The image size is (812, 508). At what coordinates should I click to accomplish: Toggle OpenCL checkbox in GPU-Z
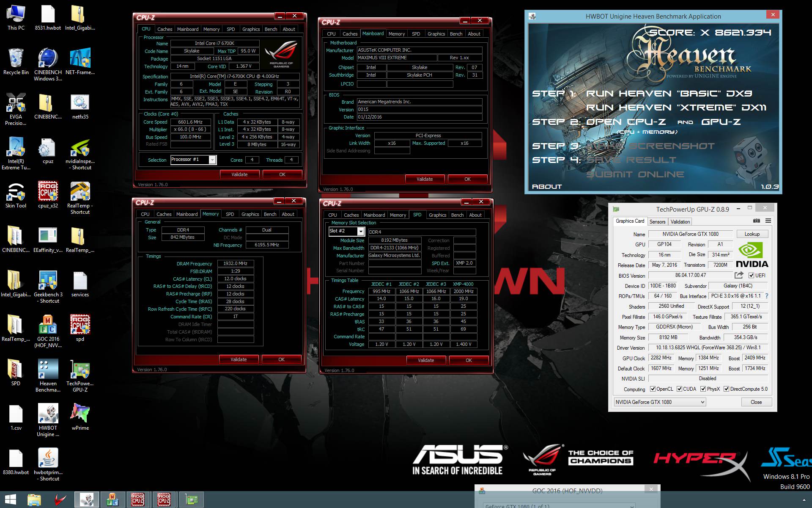tap(653, 389)
